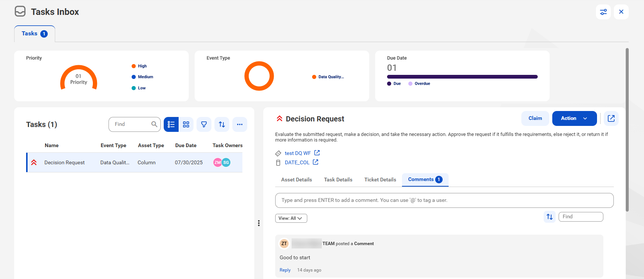Click the panel splitter three-dot handle

[259, 223]
